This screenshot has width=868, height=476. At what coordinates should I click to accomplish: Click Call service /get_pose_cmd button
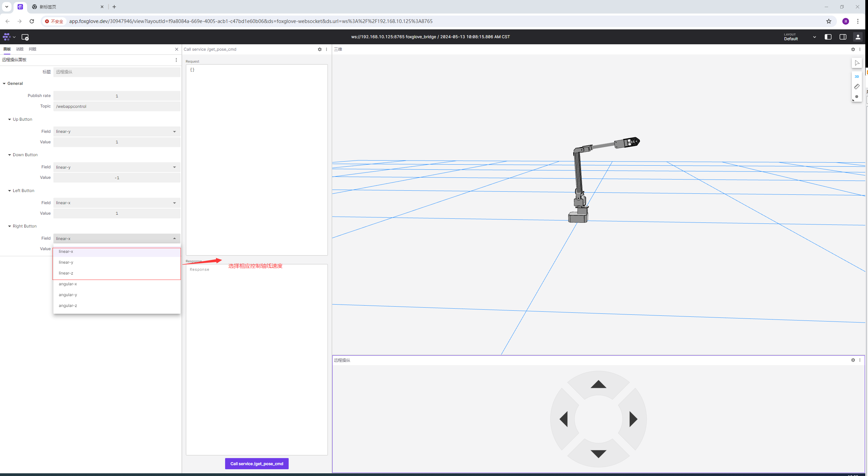pyautogui.click(x=257, y=463)
